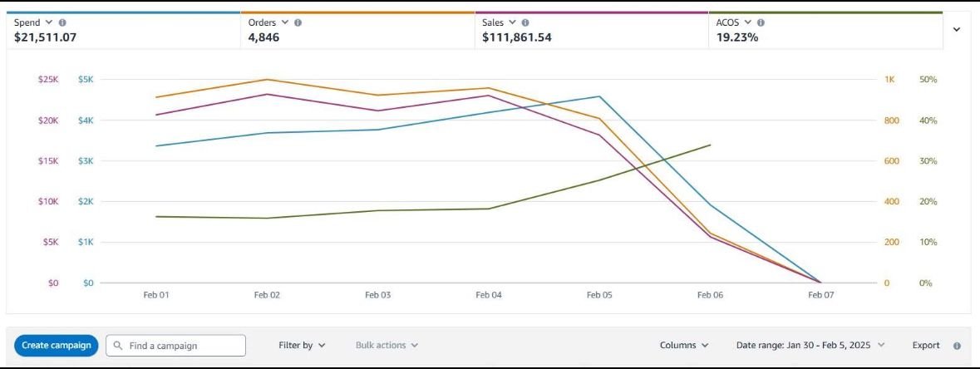Open the Bulk actions menu

tap(387, 346)
